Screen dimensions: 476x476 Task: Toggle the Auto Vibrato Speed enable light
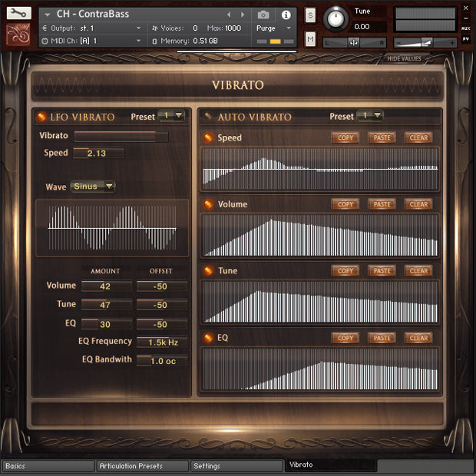pos(208,138)
